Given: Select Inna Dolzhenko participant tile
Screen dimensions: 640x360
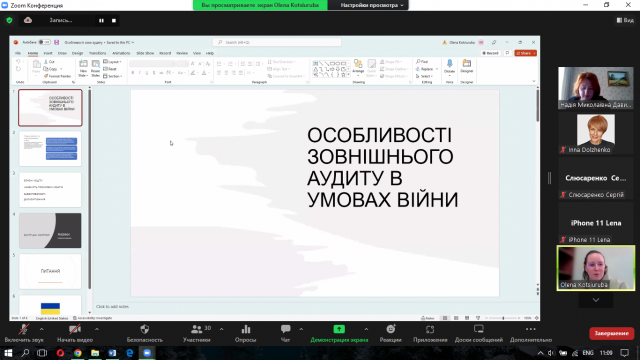Looking at the screenshot, I should [596, 133].
